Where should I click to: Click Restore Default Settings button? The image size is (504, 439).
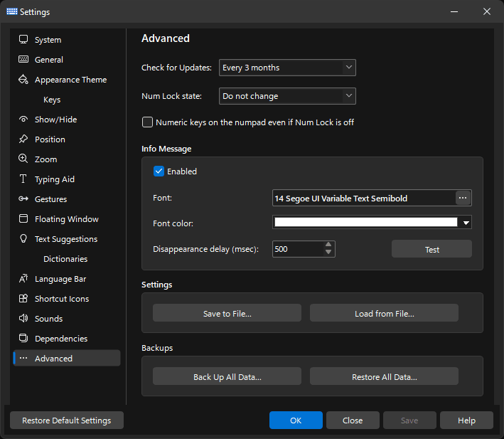[67, 420]
